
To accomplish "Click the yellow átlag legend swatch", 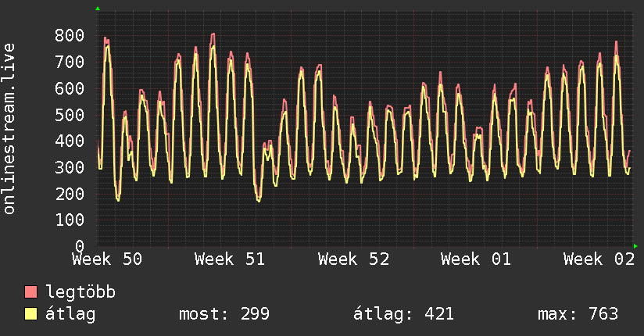I will pos(30,314).
